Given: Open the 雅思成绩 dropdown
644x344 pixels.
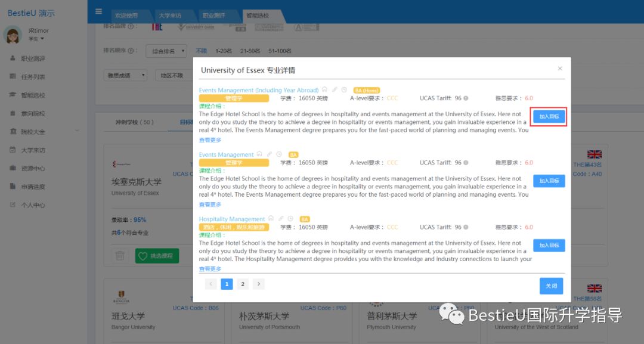Looking at the screenshot, I should click(125, 76).
